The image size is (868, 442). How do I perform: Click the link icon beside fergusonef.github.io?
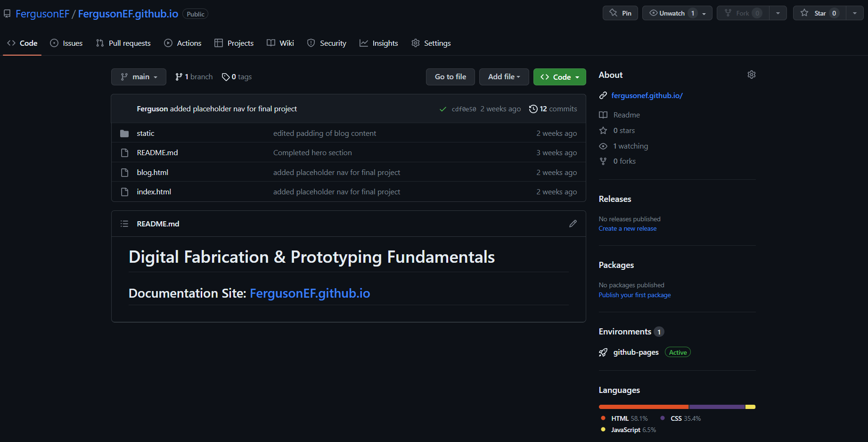click(603, 96)
